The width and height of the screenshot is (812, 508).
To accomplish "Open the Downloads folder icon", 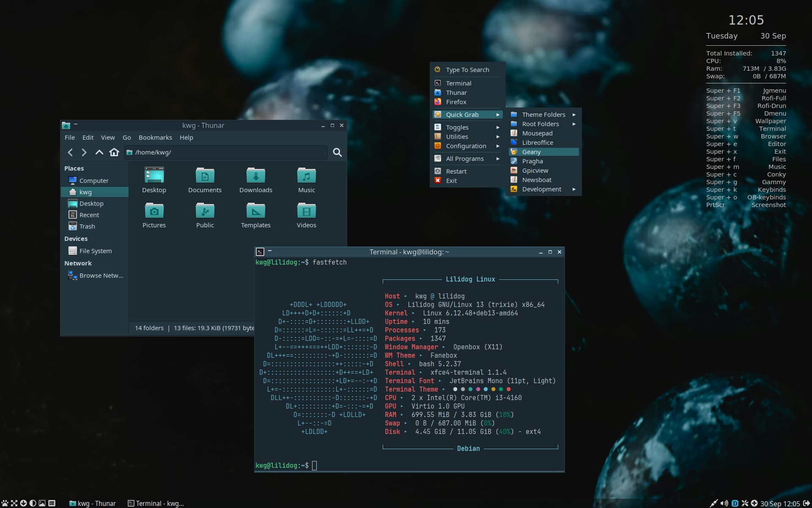I will tap(255, 176).
